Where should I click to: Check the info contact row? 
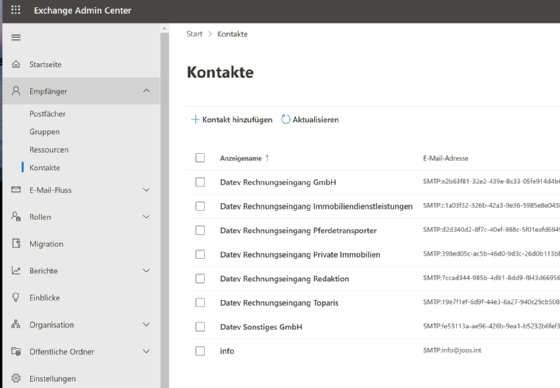[x=200, y=351]
